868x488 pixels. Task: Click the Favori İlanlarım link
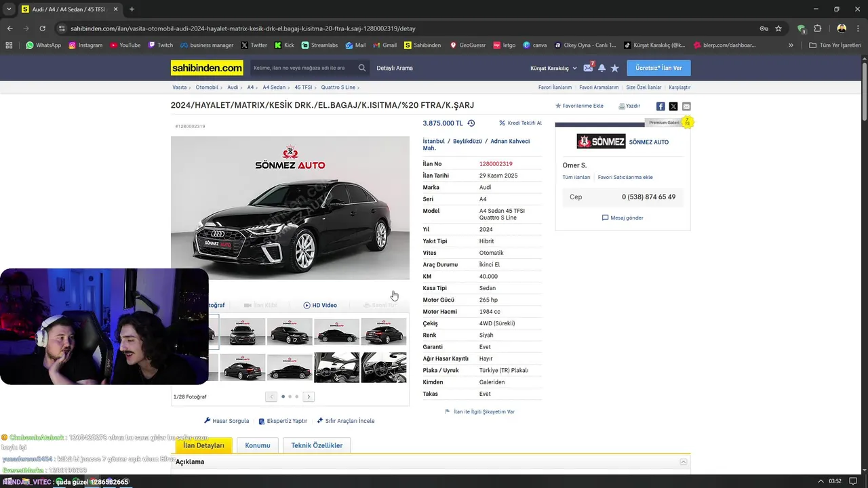pos(555,87)
